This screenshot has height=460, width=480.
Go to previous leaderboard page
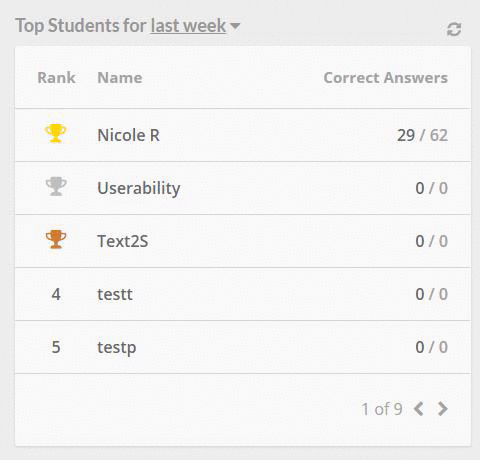click(x=419, y=409)
